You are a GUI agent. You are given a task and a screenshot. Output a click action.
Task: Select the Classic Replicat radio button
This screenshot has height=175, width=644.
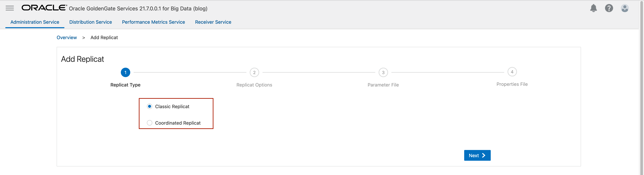point(150,106)
